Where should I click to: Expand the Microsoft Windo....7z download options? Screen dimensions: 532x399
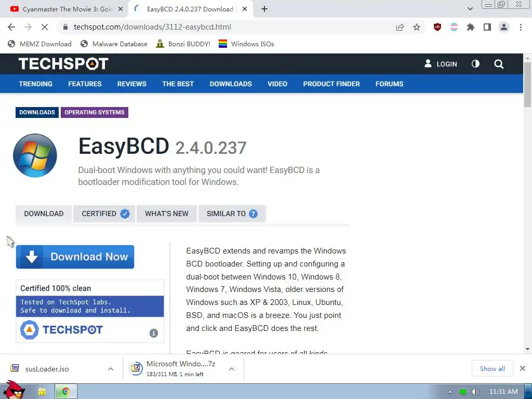[232, 369]
